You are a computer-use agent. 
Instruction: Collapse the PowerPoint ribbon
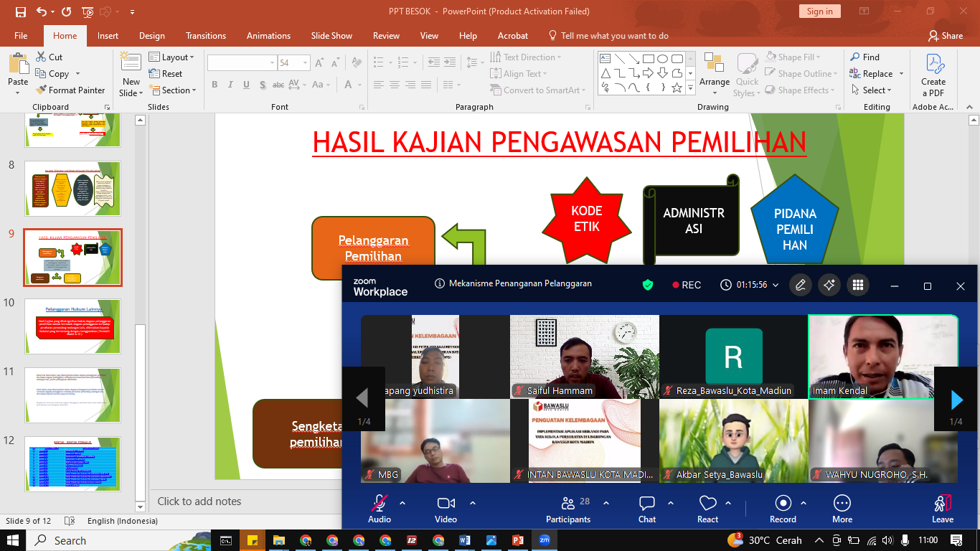(971, 107)
